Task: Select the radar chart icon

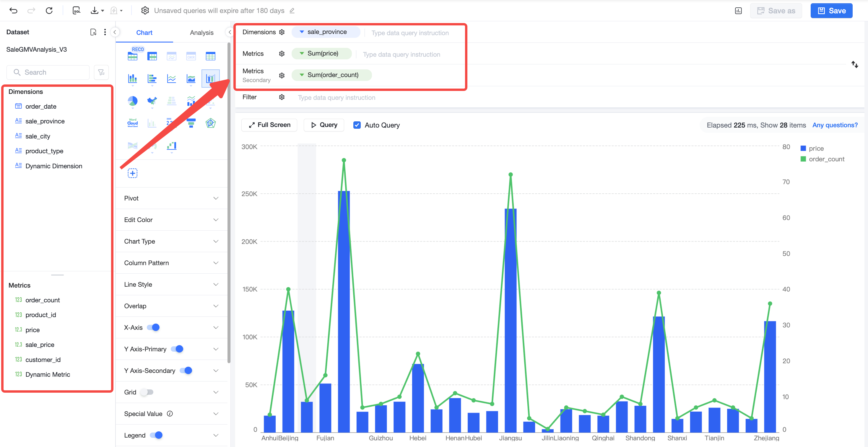Action: (x=211, y=123)
